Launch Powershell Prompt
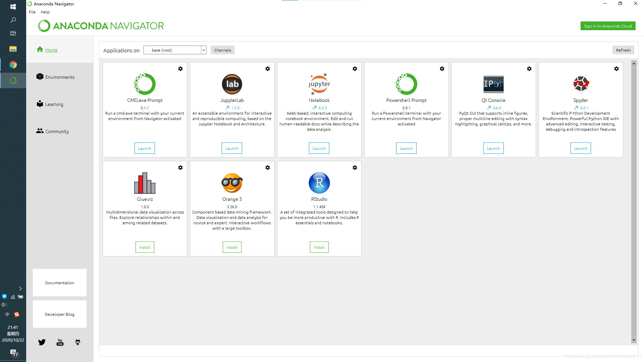 pyautogui.click(x=406, y=148)
